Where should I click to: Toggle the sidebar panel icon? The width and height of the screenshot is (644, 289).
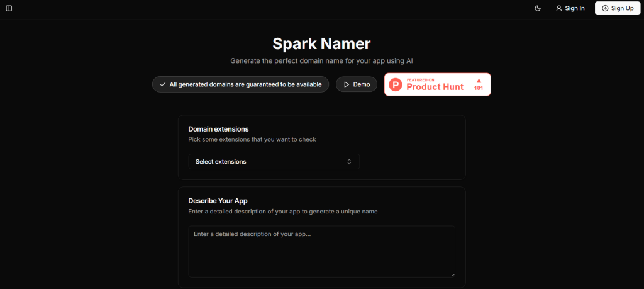click(9, 8)
